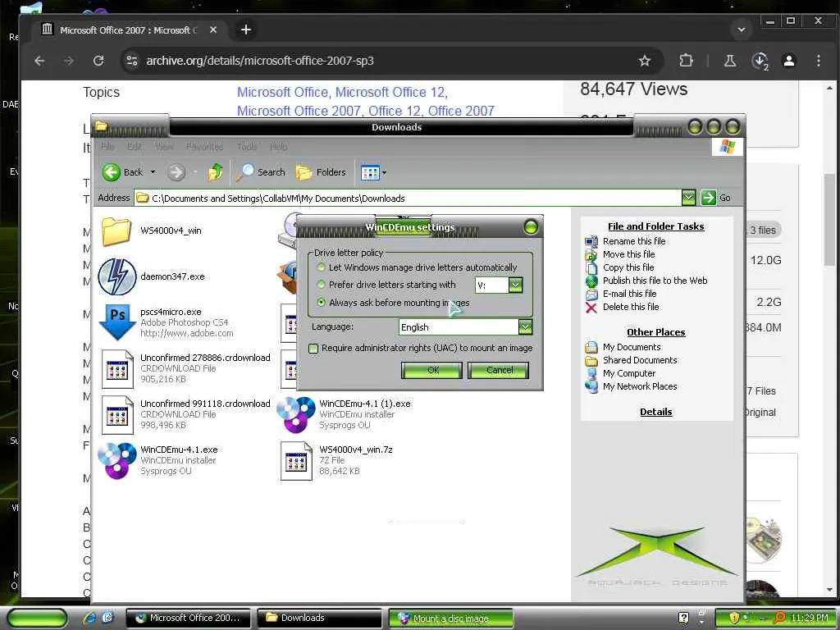Screen dimensions: 840x630
Task: Click the Chrome URL address bar
Action: (375, 61)
